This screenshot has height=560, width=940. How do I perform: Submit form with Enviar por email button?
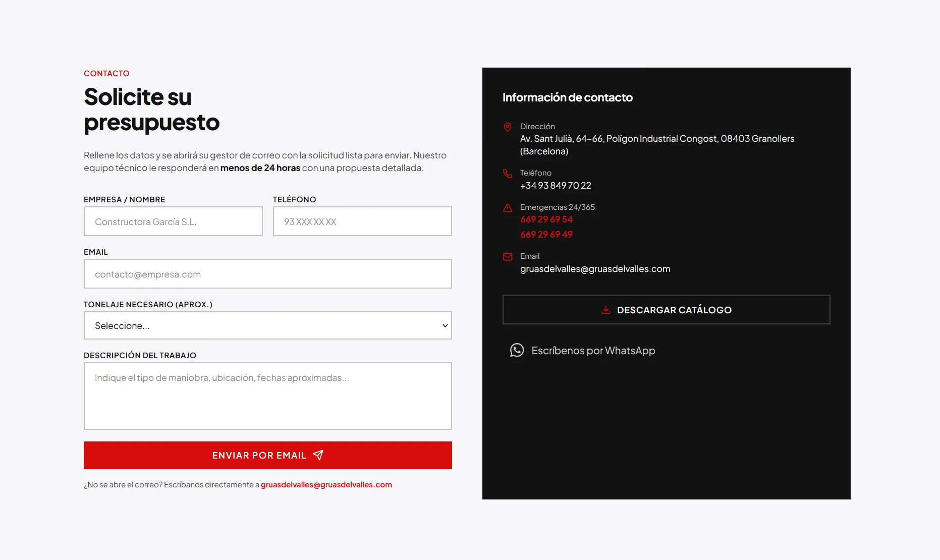point(268,455)
